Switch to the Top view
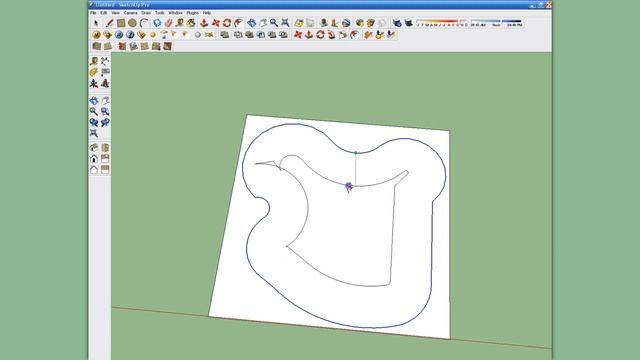Screen dimensions: 640x360 [x=105, y=147]
